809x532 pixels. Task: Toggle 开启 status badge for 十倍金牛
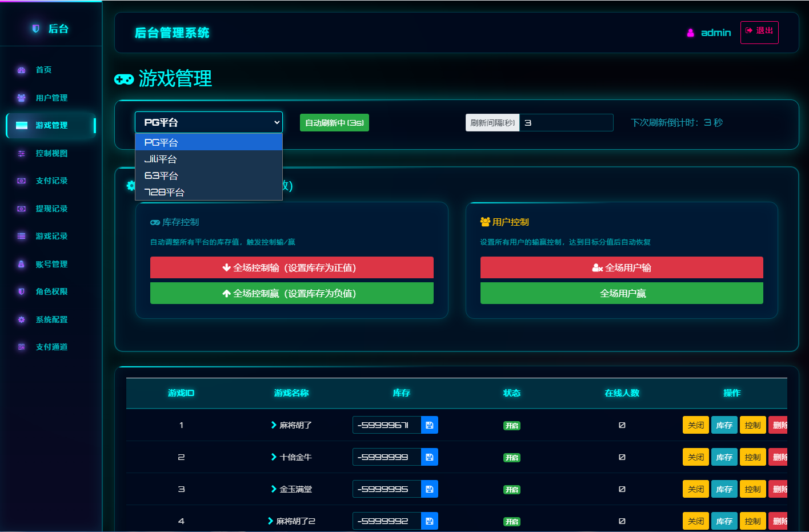[x=512, y=458]
